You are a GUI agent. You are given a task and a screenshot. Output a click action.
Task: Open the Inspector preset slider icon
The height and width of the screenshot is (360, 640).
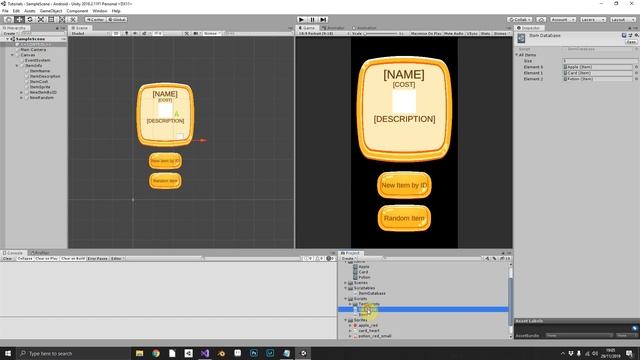pos(630,36)
